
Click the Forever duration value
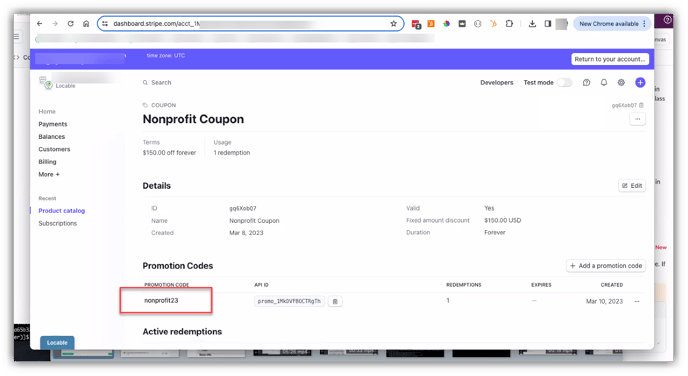(x=494, y=233)
